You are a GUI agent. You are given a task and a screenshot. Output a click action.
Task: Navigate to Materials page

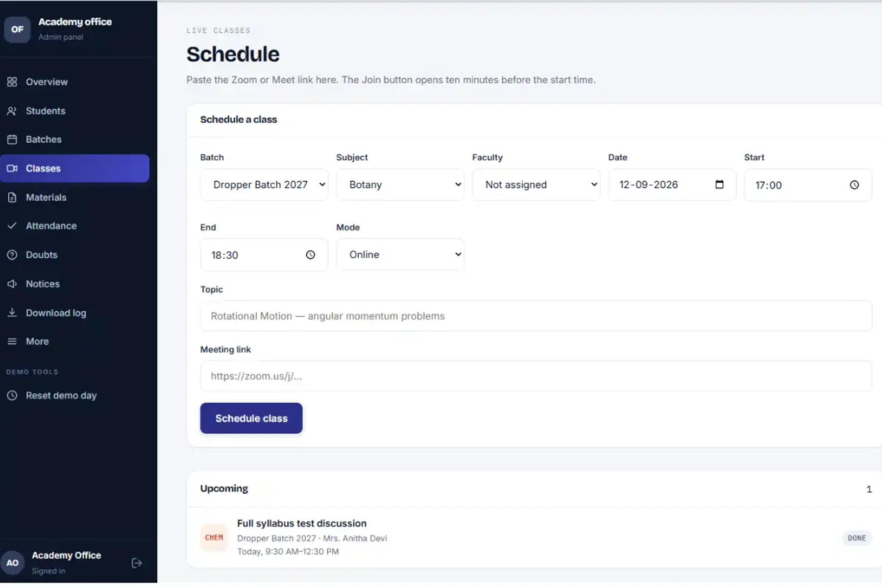74,197
